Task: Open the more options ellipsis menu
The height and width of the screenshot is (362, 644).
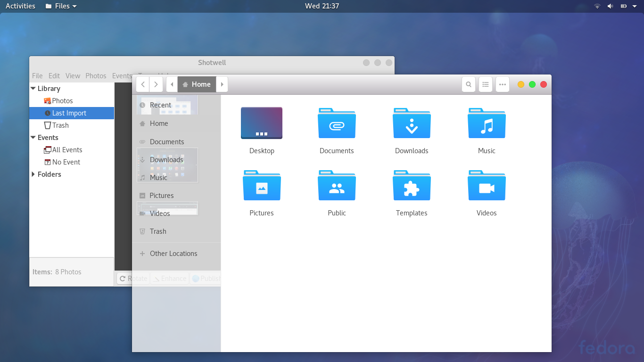Action: click(x=503, y=84)
